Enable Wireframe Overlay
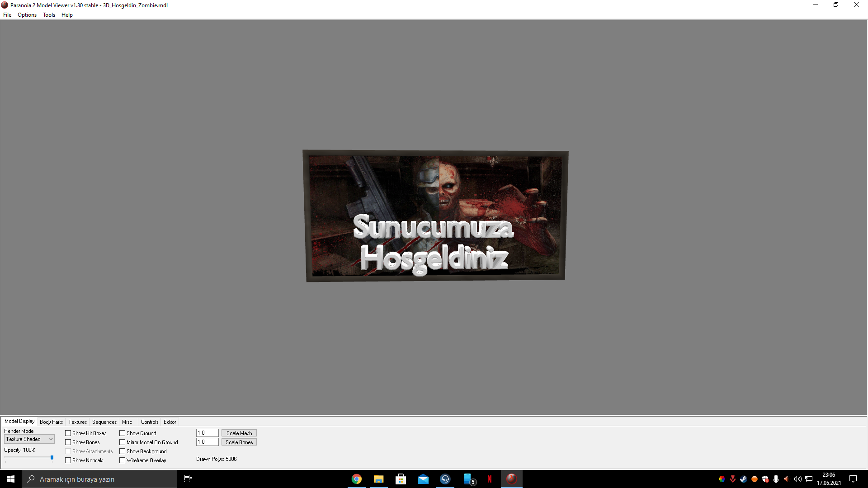This screenshot has width=868, height=488. coord(123,460)
